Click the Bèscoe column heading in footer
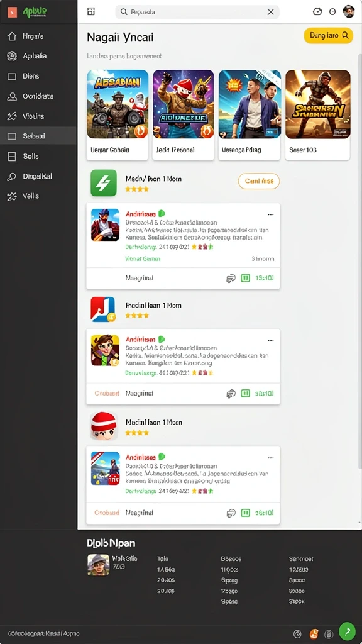Image resolution: width=362 pixels, height=644 pixels. pyautogui.click(x=231, y=558)
